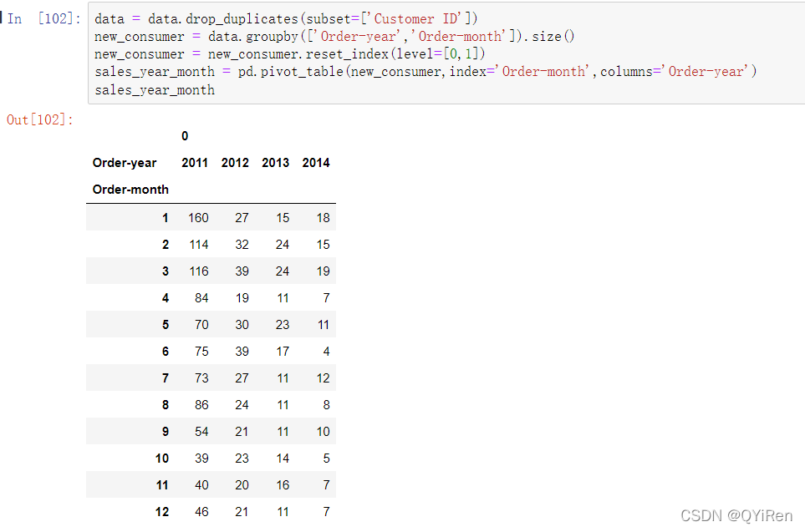Click value 46 in month 12 row
Image resolution: width=805 pixels, height=532 pixels.
201,511
